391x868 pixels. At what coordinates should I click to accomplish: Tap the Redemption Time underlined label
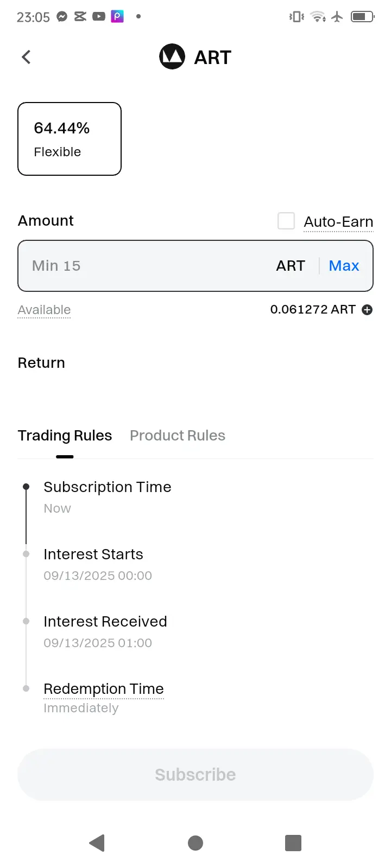(x=104, y=689)
